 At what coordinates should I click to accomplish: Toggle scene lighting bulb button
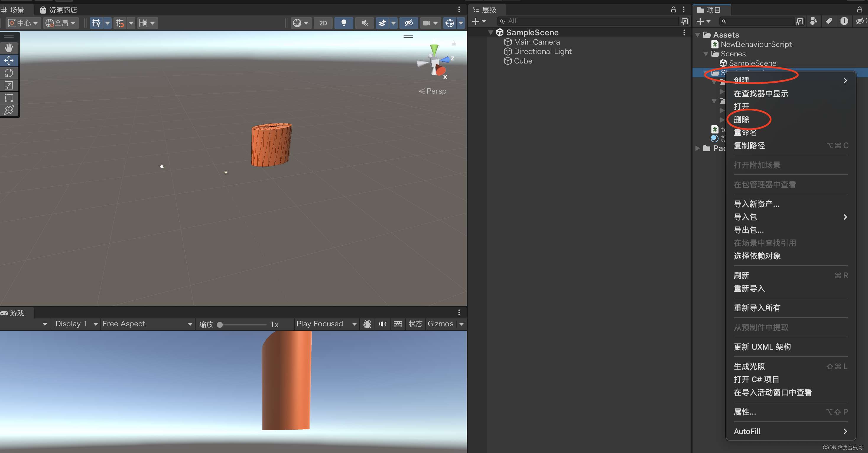(344, 23)
